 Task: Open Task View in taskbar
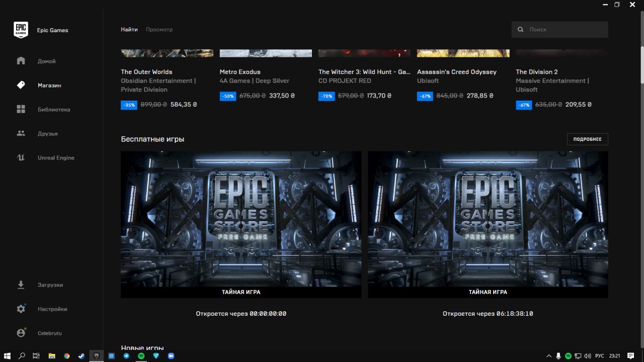coord(36,355)
